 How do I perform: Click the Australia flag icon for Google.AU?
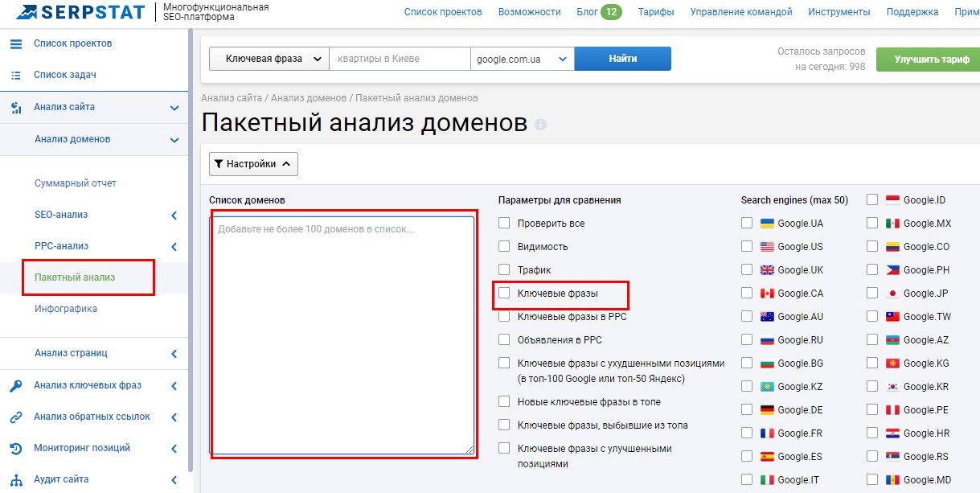tap(767, 317)
